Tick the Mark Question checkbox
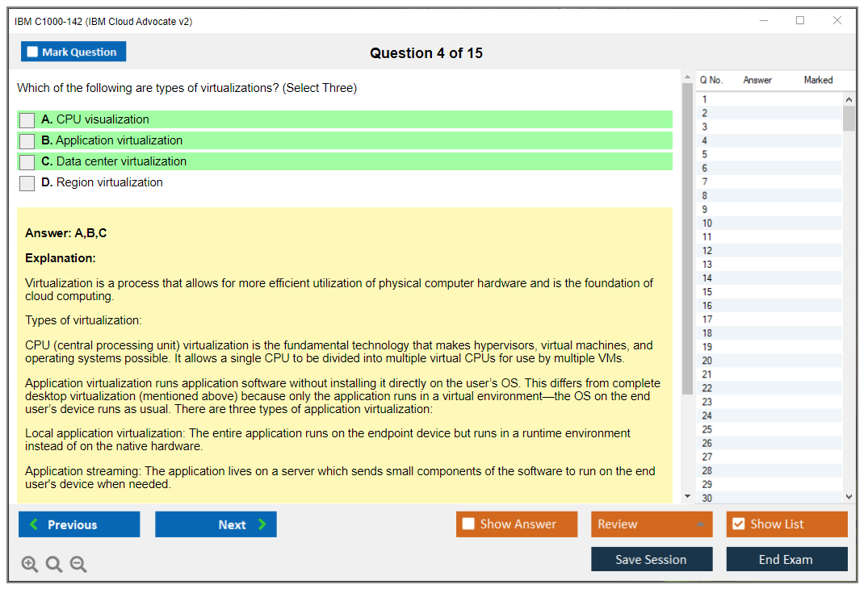The height and width of the screenshot is (593, 868). coord(33,52)
